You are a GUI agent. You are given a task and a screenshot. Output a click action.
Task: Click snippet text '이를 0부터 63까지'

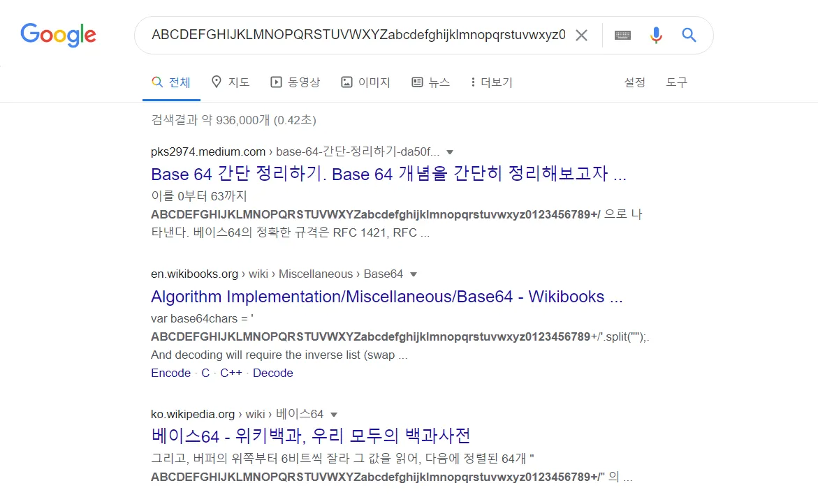[199, 196]
